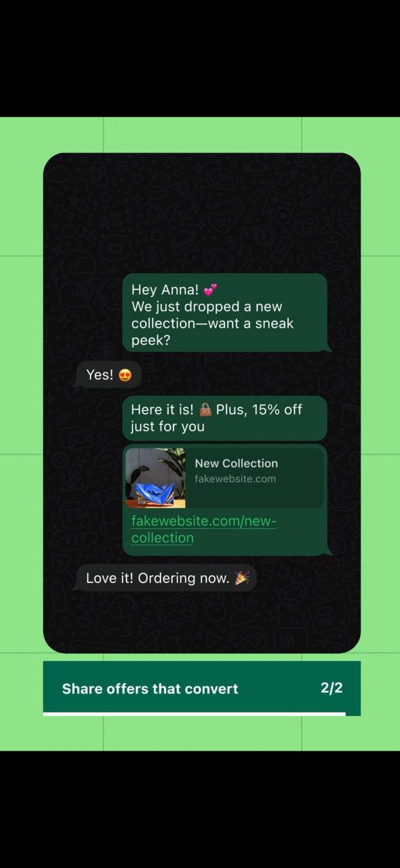The image size is (400, 868).
Task: Select the "Love it! Ordering now." reply bubble
Action: (x=166, y=578)
